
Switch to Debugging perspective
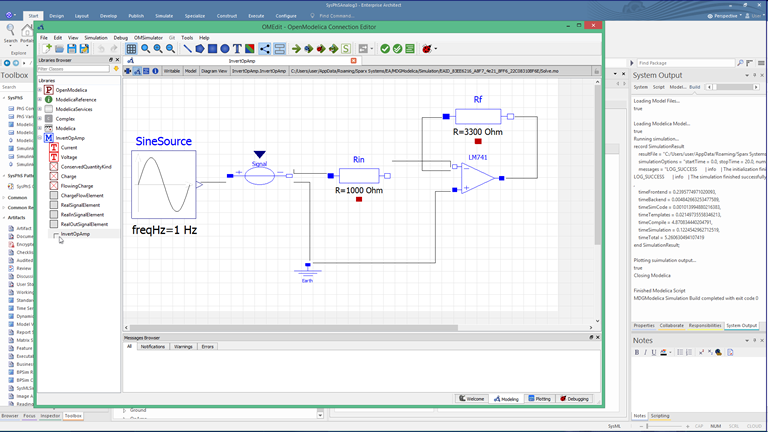tap(574, 399)
